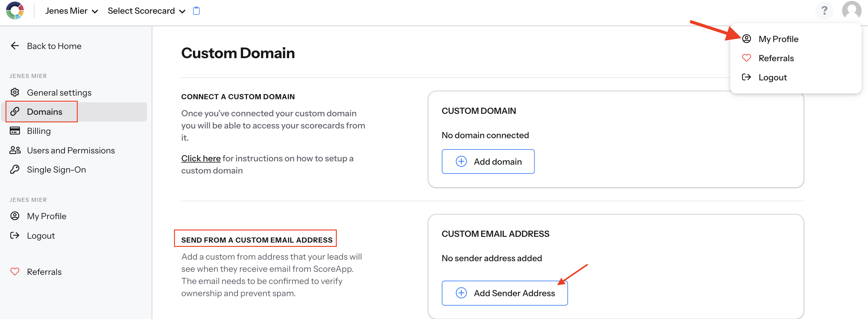Click the Add domain button
Viewport: 868px width, 319px height.
pyautogui.click(x=488, y=162)
